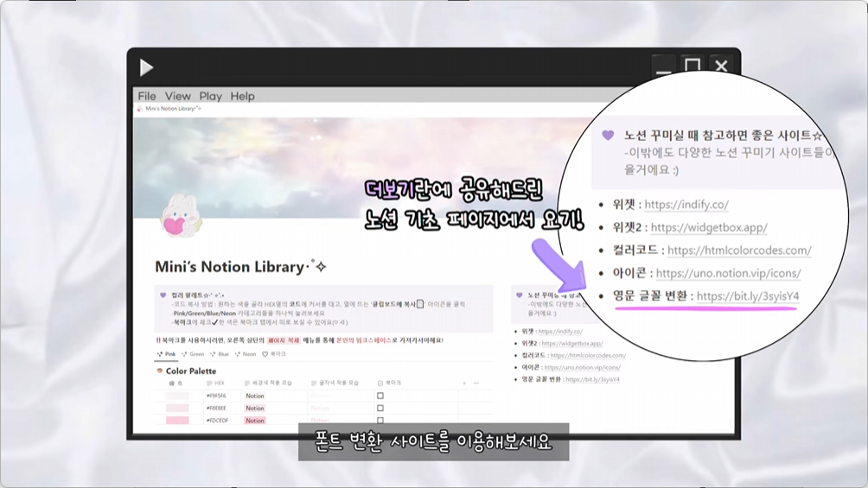The image size is (868, 488).
Task: Click the large 영문 글꼴 변환 label in the magnified circle
Action: tap(649, 295)
